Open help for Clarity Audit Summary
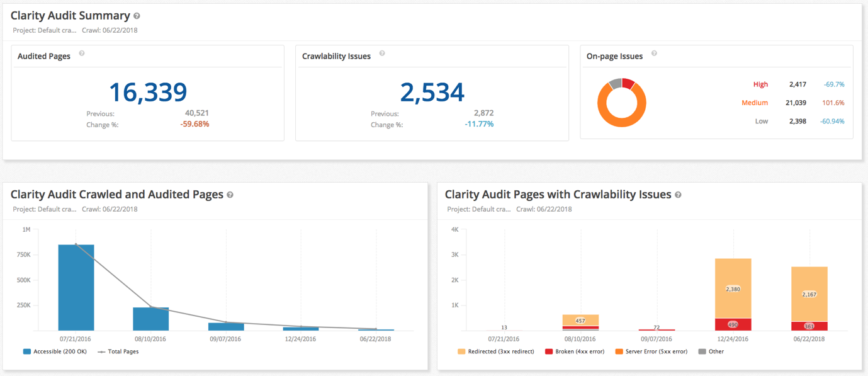The image size is (868, 376). [136, 15]
